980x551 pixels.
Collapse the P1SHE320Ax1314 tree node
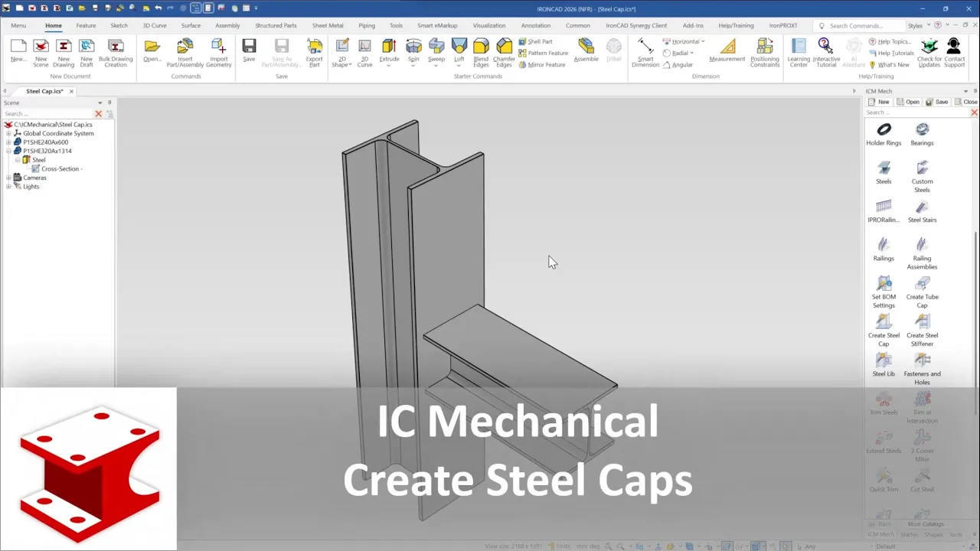click(8, 151)
